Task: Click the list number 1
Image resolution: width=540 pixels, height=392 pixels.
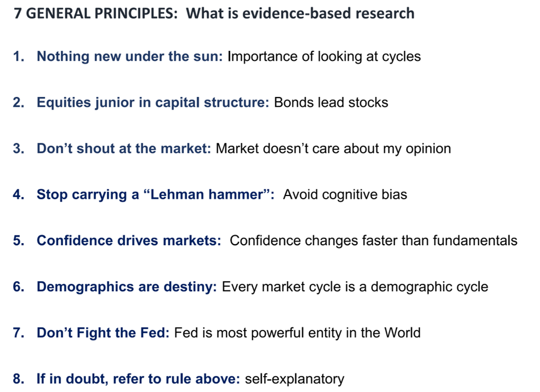Action: pyautogui.click(x=19, y=56)
